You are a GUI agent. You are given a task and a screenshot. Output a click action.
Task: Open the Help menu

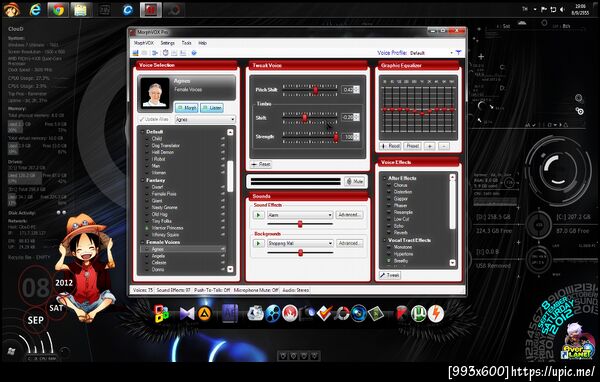click(202, 43)
